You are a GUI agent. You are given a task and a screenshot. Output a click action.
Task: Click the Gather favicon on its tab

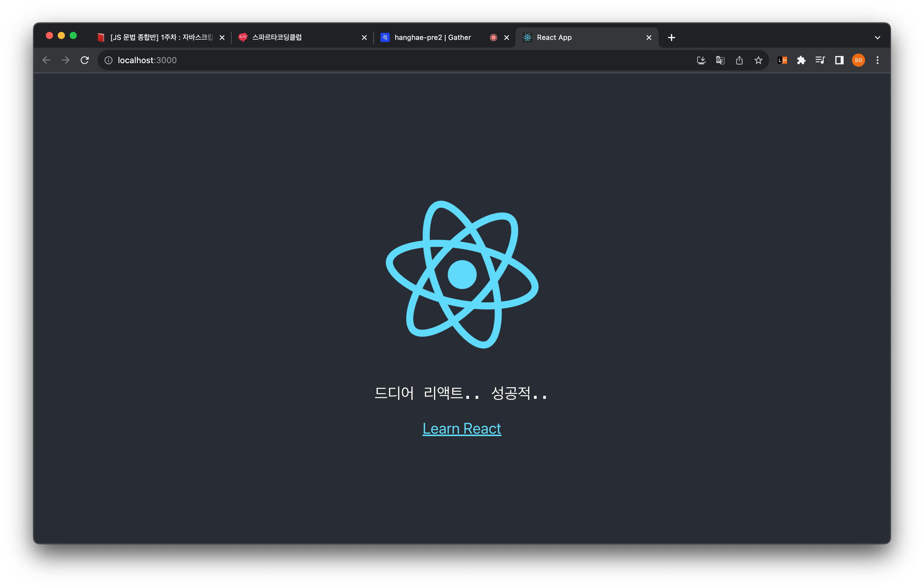(385, 37)
